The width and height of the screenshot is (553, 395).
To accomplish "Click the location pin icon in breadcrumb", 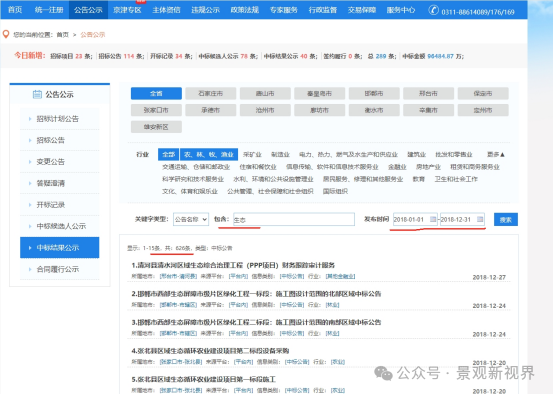I will click(x=6, y=35).
